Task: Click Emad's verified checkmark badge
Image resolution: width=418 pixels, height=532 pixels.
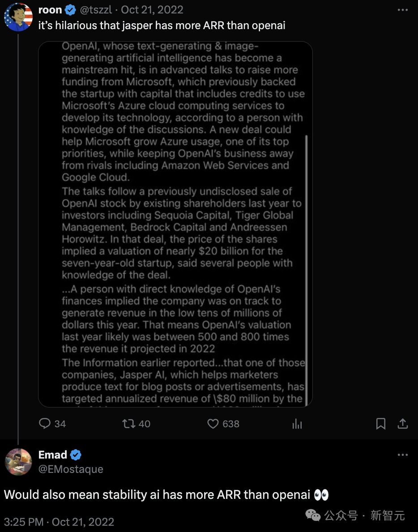Action: (x=76, y=455)
